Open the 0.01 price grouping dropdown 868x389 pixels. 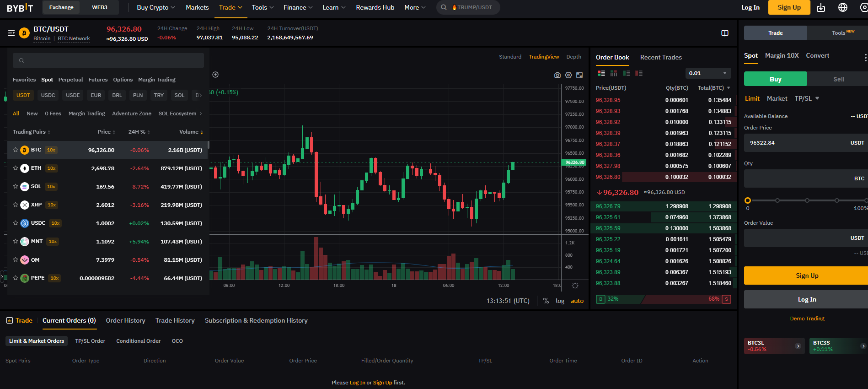[708, 73]
